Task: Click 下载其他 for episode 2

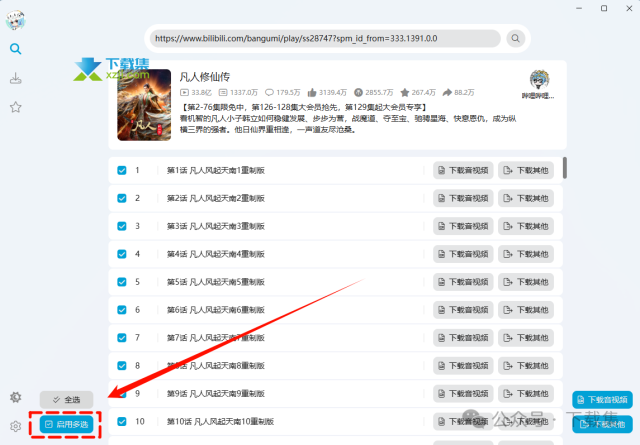Action: click(x=526, y=198)
